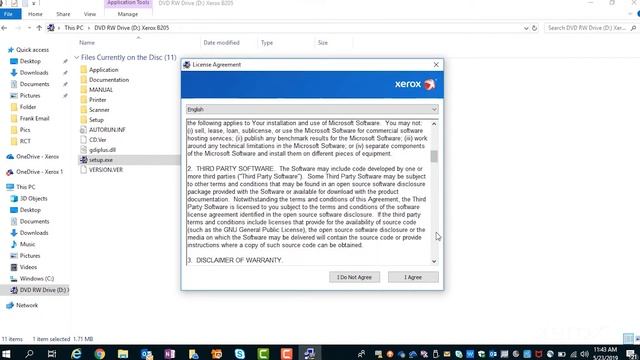
Task: Select the CD.Ver file
Action: coord(98,140)
